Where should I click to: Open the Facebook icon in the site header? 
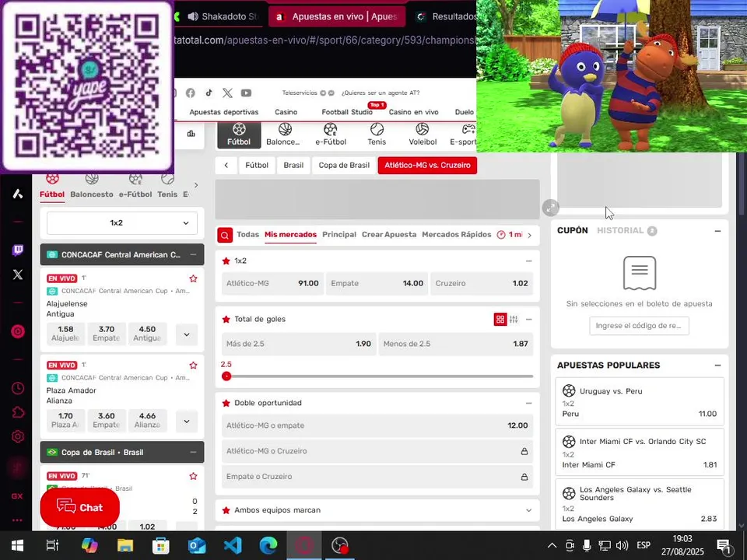[191, 93]
